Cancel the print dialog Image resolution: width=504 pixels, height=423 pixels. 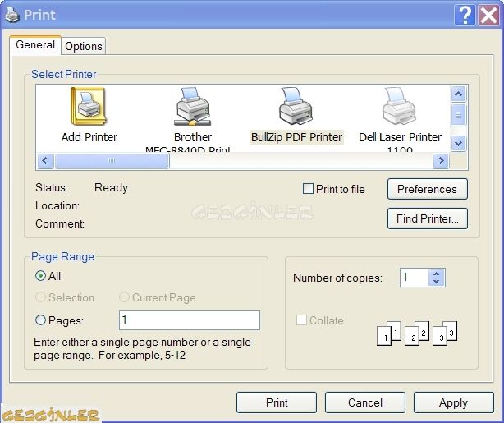point(365,402)
